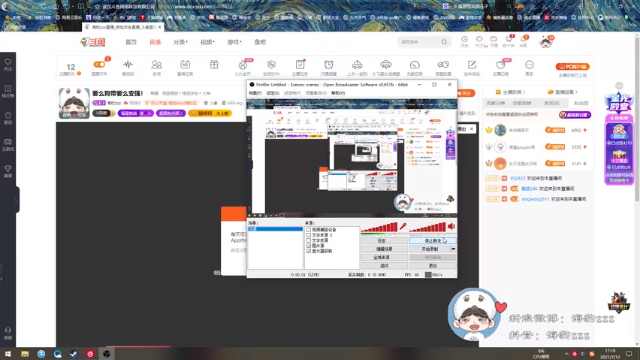Click the orange PC客户端 button
This screenshot has width=640, height=360.
pyautogui.click(x=573, y=67)
